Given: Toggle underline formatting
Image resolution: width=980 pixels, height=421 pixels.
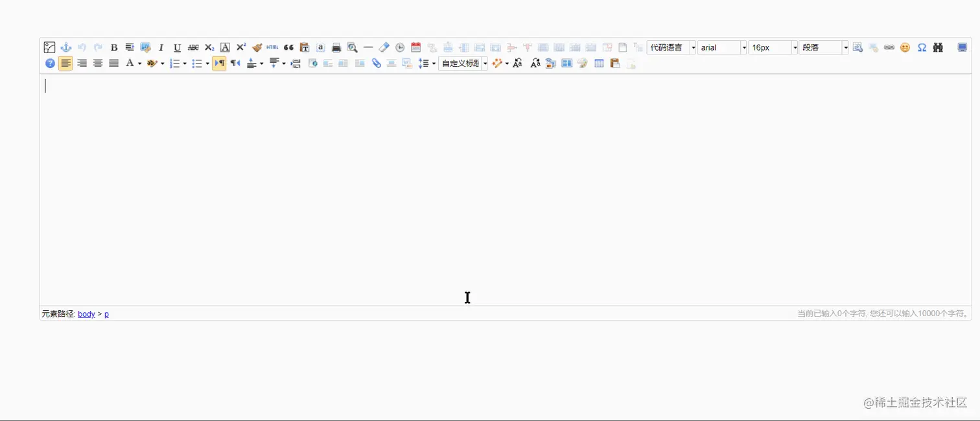Looking at the screenshot, I should coord(177,47).
